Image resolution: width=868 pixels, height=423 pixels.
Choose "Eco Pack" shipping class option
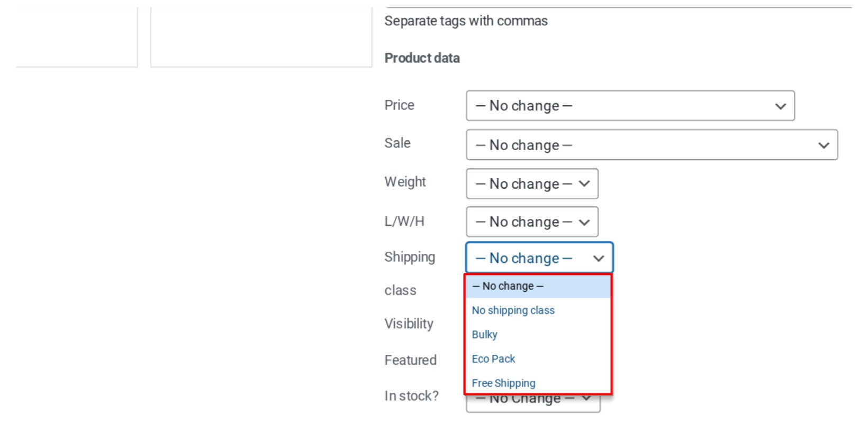click(493, 358)
